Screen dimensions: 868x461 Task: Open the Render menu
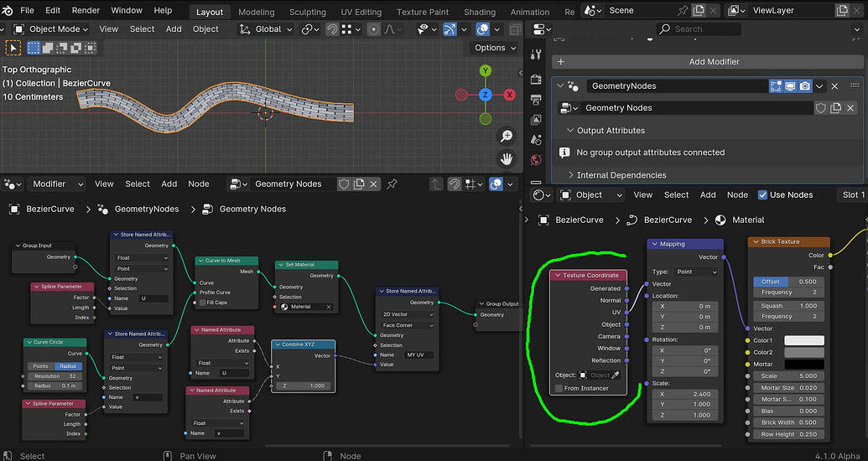(x=86, y=11)
